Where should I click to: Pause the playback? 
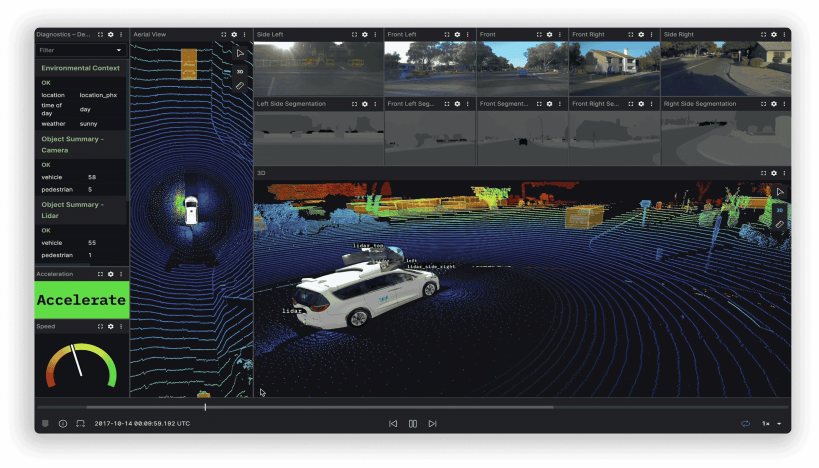412,424
